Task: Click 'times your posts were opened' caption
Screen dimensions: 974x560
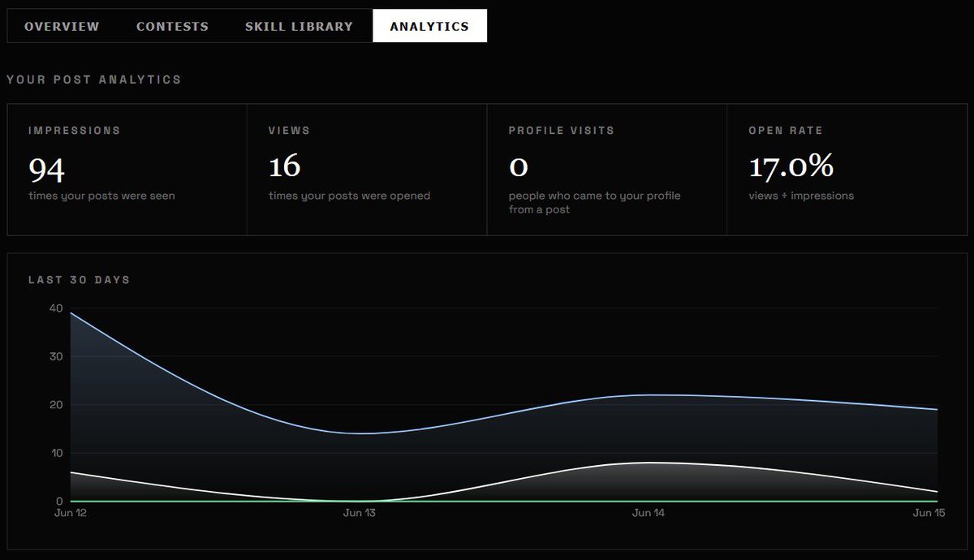Action: click(x=349, y=196)
